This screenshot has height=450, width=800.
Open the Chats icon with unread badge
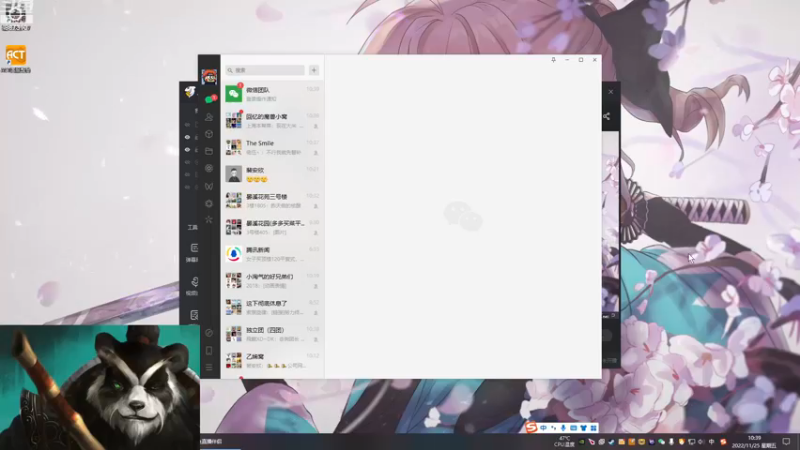coord(210,99)
